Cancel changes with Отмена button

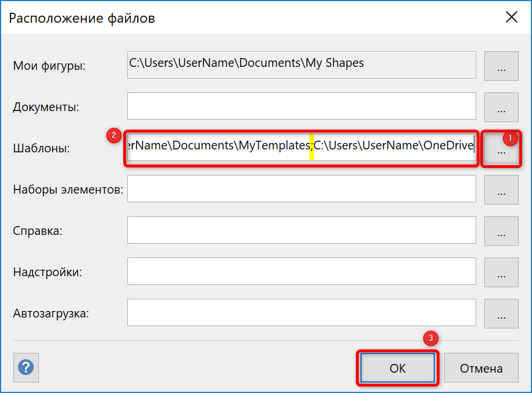(x=481, y=368)
